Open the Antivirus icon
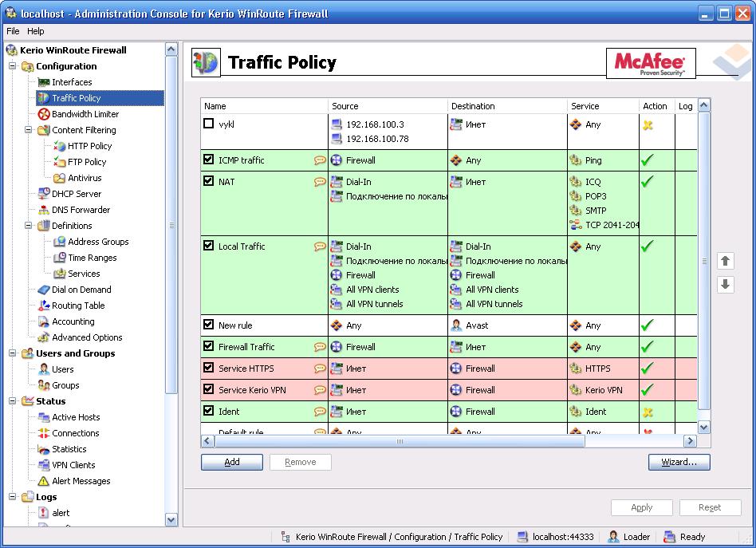 click(59, 178)
